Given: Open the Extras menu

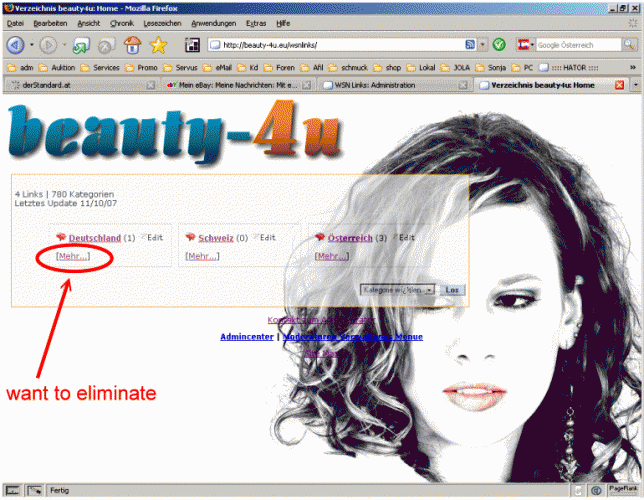Looking at the screenshot, I should coord(256,22).
